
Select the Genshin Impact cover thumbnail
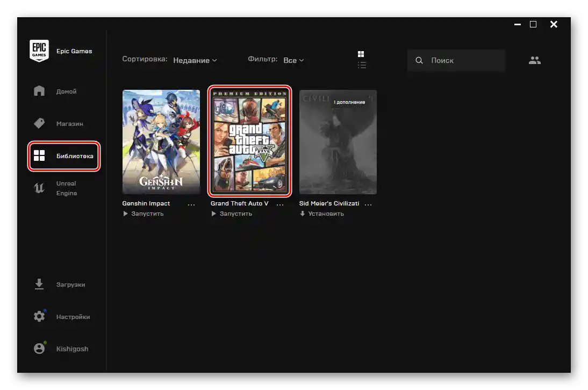click(x=161, y=142)
